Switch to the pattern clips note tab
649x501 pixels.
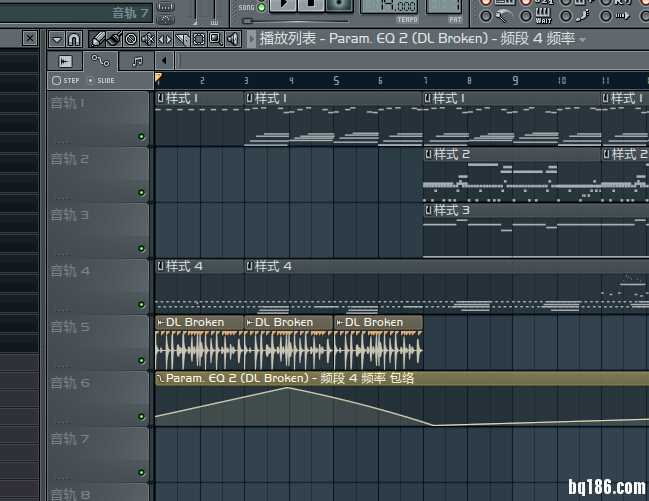(x=137, y=61)
